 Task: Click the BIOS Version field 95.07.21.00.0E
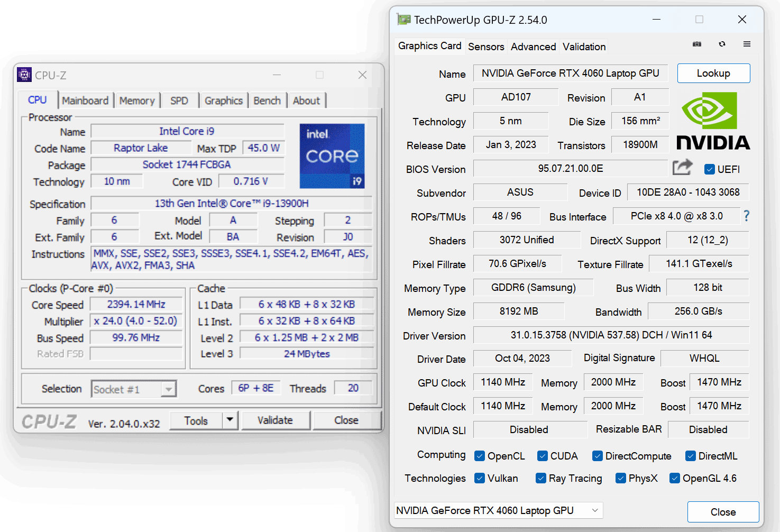(570, 169)
